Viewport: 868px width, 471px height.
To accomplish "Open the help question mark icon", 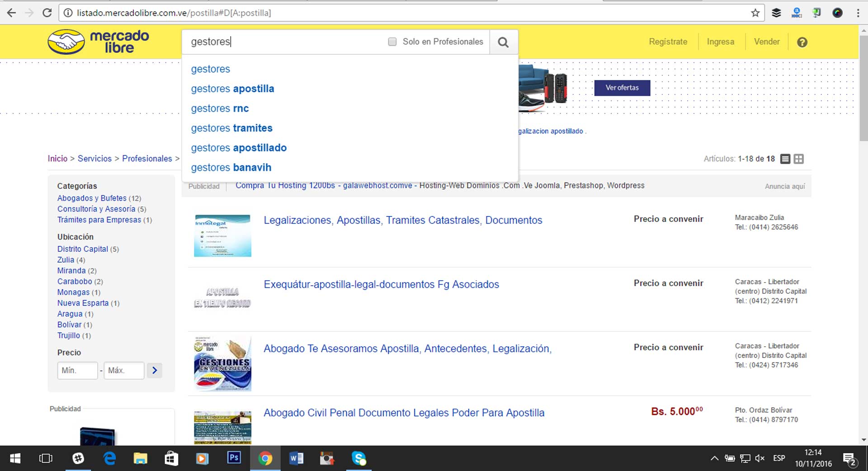I will point(802,42).
